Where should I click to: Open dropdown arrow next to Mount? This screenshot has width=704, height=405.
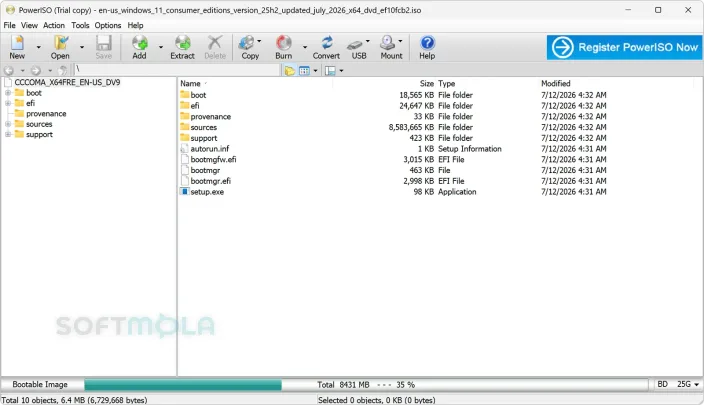coord(400,41)
